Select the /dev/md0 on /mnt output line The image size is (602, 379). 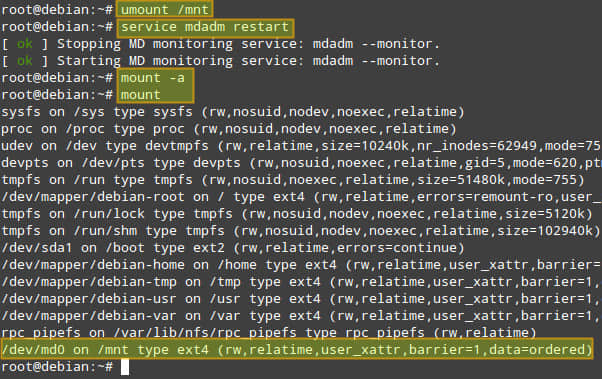(x=296, y=350)
